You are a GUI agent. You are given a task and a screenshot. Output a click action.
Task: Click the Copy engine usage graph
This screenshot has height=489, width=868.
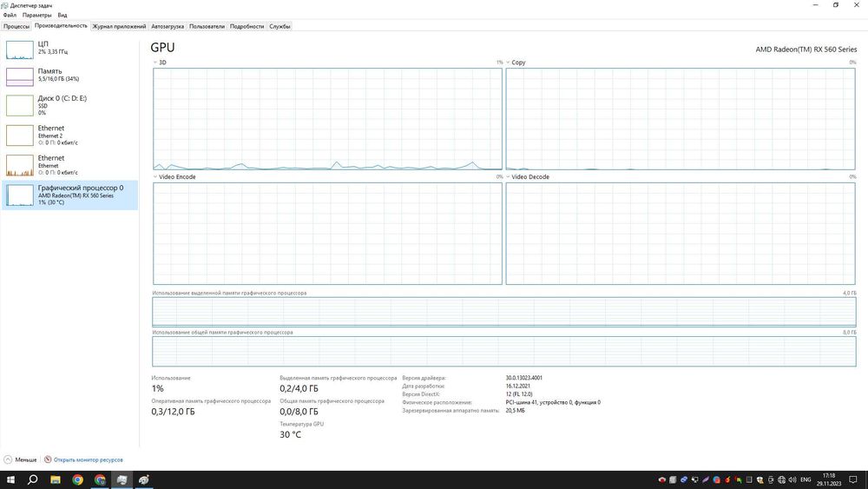[x=681, y=119]
